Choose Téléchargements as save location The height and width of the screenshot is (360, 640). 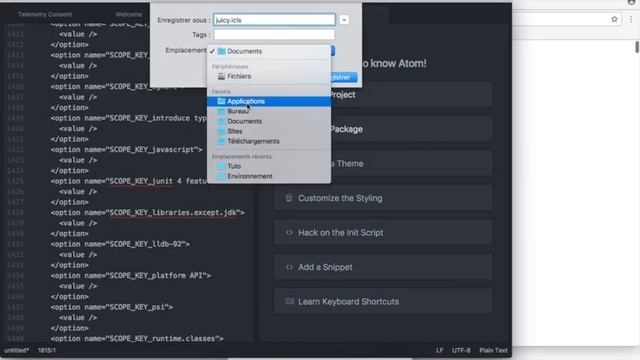(x=269, y=141)
